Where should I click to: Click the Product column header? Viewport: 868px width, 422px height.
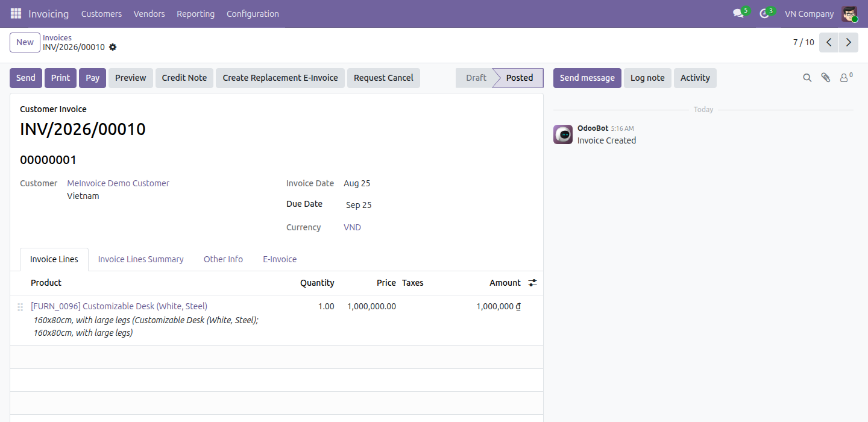(x=46, y=283)
